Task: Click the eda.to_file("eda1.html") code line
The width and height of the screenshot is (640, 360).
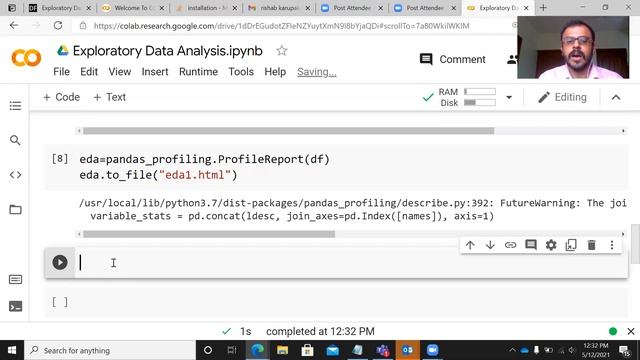Action: point(158,175)
